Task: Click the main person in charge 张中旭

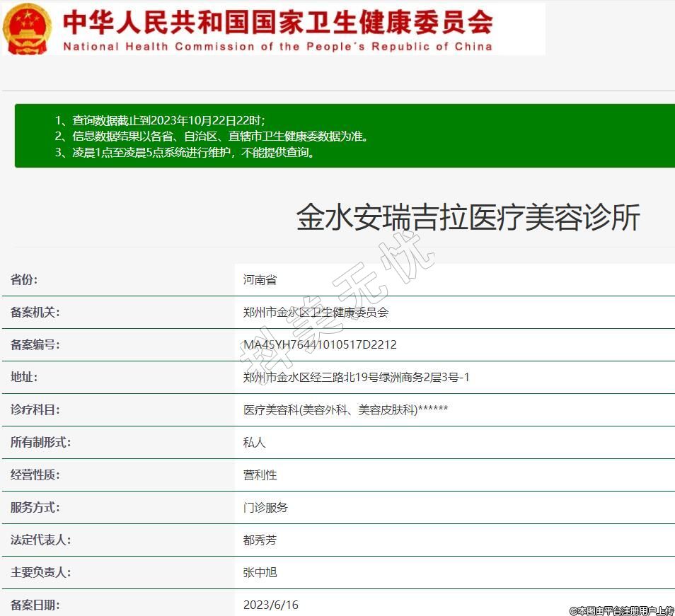Action: point(260,572)
